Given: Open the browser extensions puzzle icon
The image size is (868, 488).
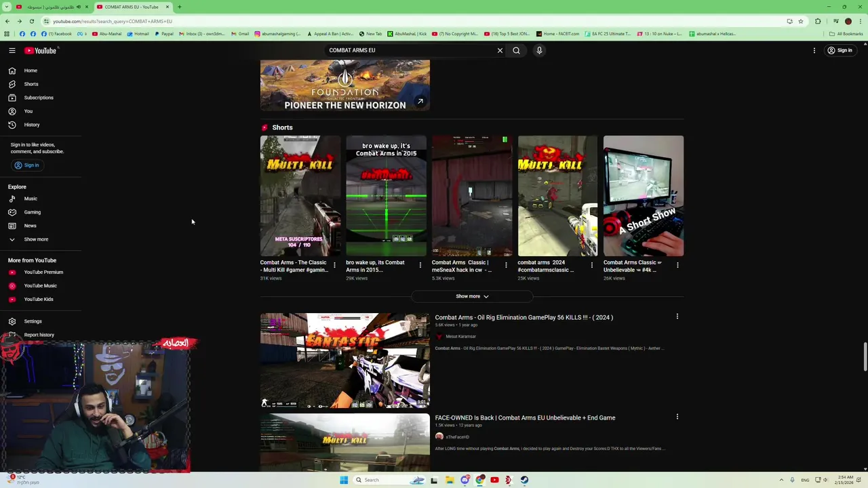Looking at the screenshot, I should (x=818, y=22).
